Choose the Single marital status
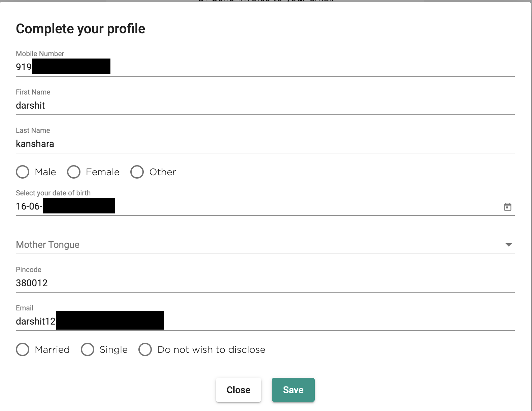 point(88,349)
